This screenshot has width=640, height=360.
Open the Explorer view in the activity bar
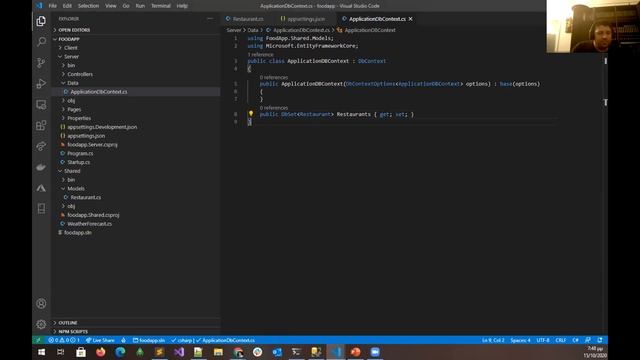pos(41,21)
